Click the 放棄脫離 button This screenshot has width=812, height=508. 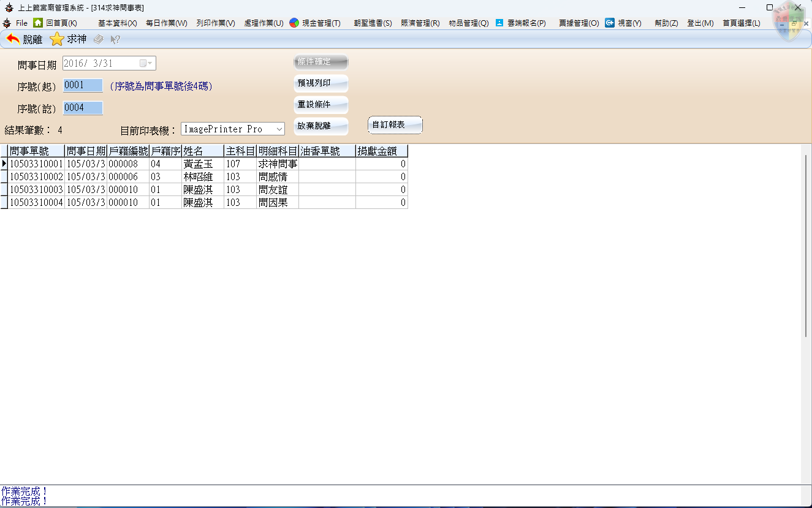[x=321, y=126]
